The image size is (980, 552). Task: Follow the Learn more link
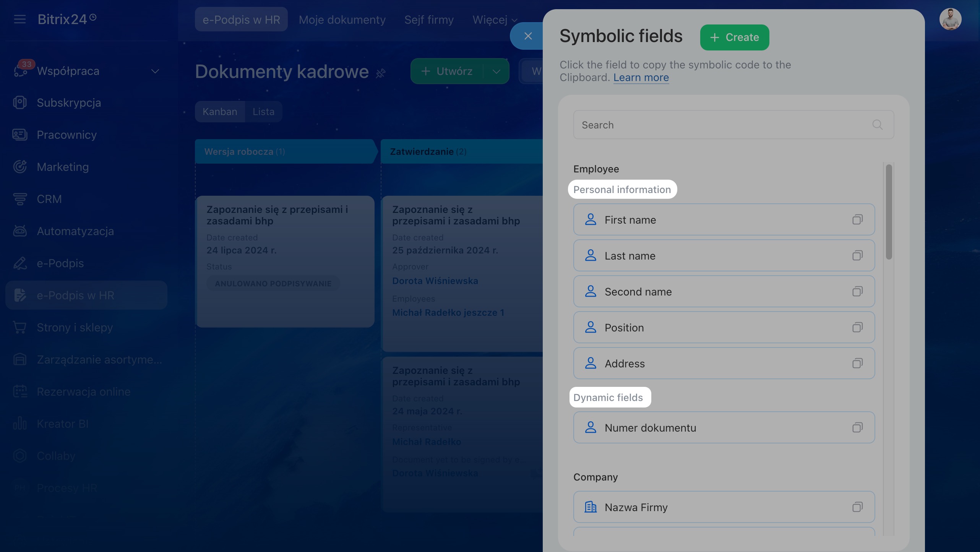pyautogui.click(x=641, y=78)
